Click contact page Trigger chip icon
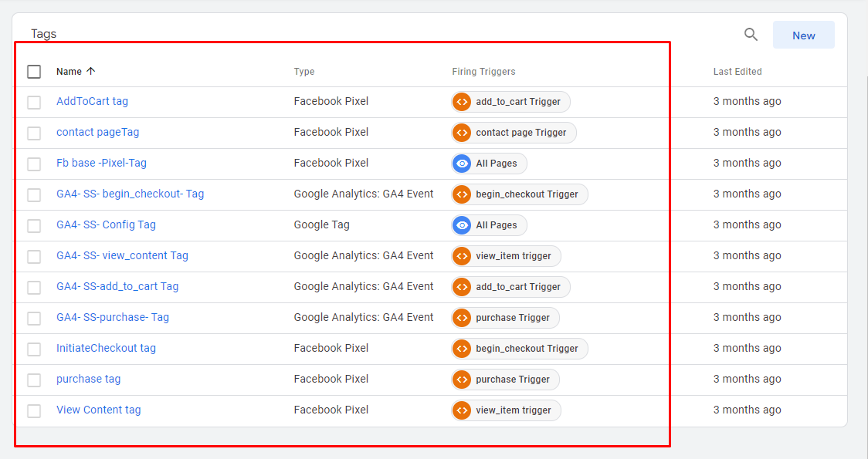The image size is (868, 459). coord(462,133)
